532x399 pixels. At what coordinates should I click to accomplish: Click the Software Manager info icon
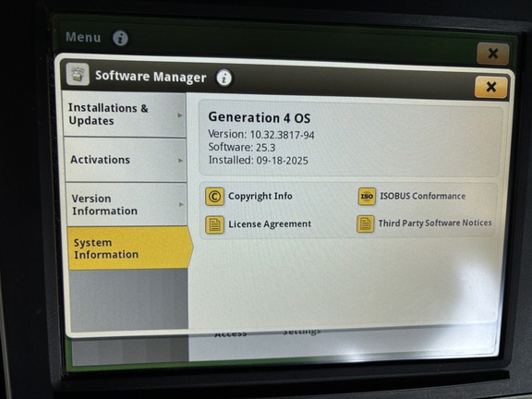(x=224, y=78)
